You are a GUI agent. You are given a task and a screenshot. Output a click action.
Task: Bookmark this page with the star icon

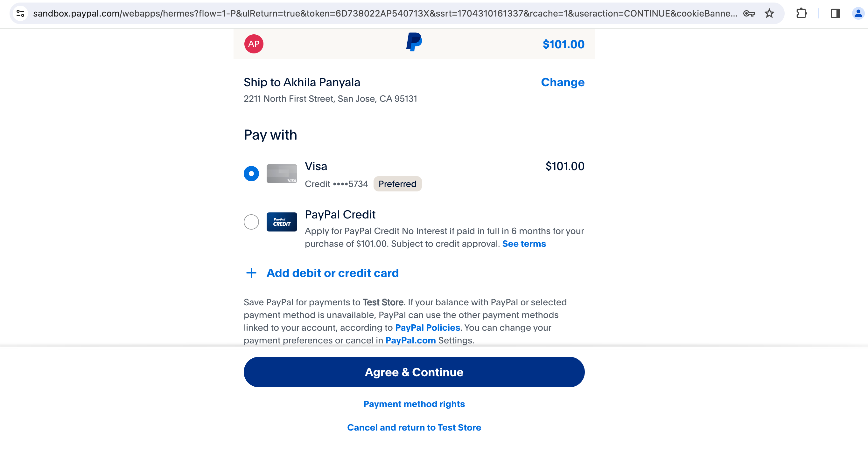(x=769, y=13)
